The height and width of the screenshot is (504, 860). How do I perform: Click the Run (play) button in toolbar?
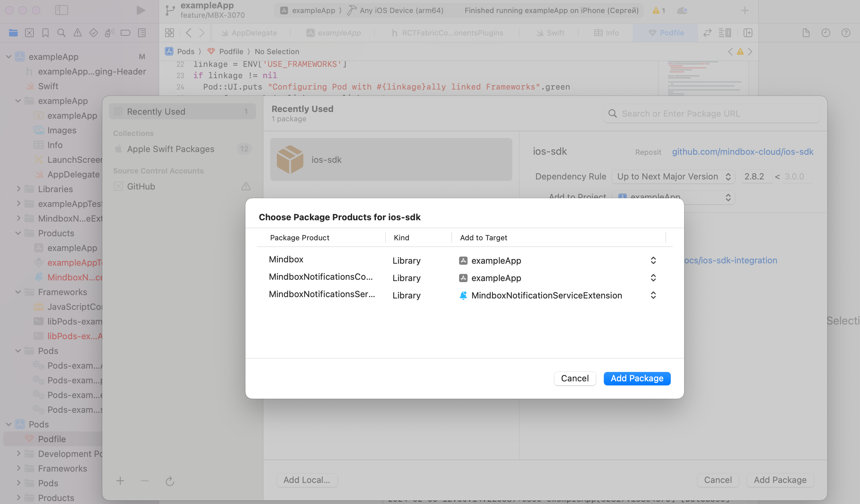(141, 10)
